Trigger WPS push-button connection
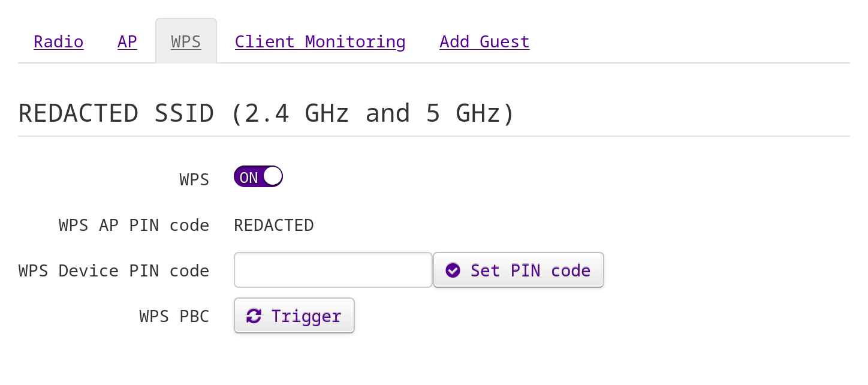The width and height of the screenshot is (868, 385). 294,316
